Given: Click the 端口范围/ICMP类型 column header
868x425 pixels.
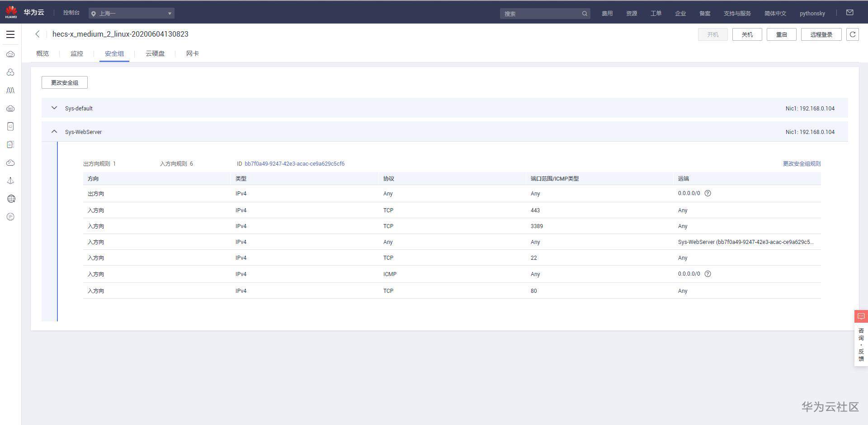Looking at the screenshot, I should click(555, 179).
